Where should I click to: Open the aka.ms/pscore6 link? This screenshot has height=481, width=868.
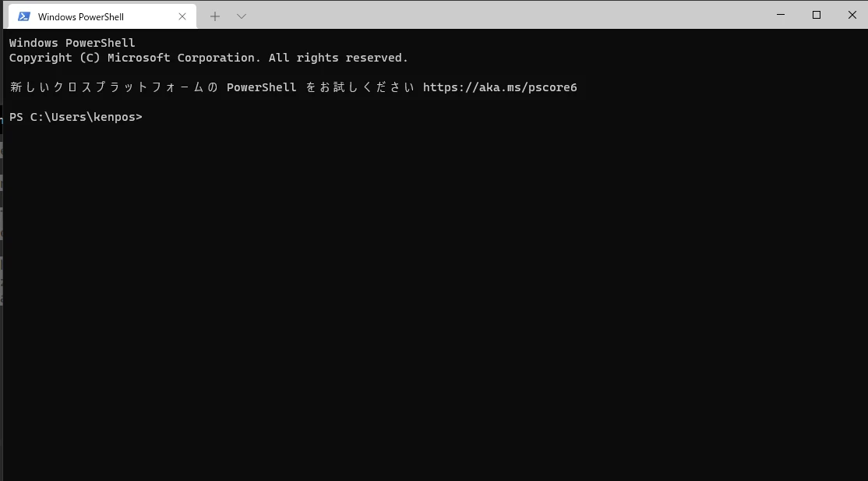tap(499, 87)
